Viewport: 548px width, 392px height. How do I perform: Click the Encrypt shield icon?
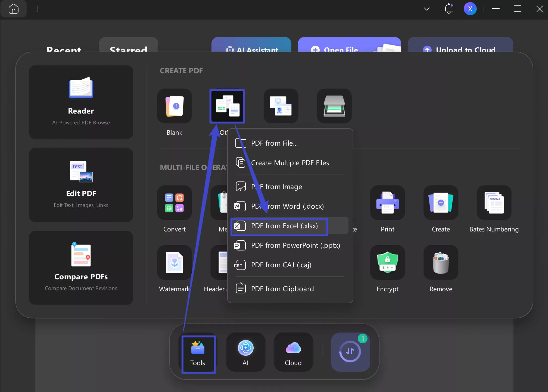(x=387, y=263)
